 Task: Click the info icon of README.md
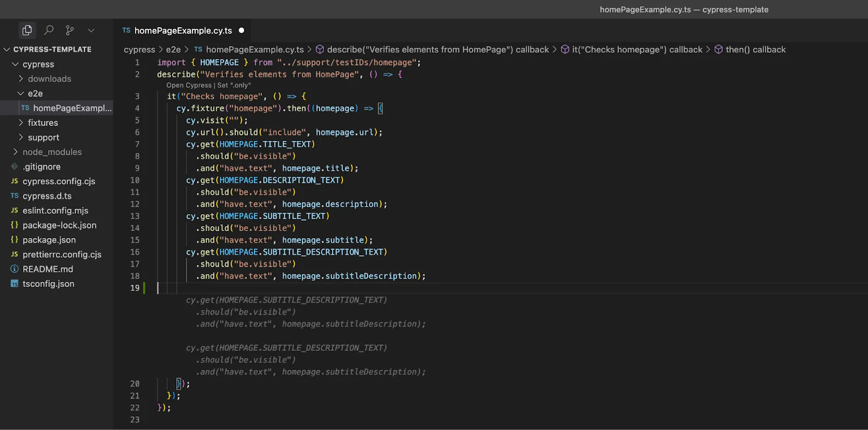[15, 269]
